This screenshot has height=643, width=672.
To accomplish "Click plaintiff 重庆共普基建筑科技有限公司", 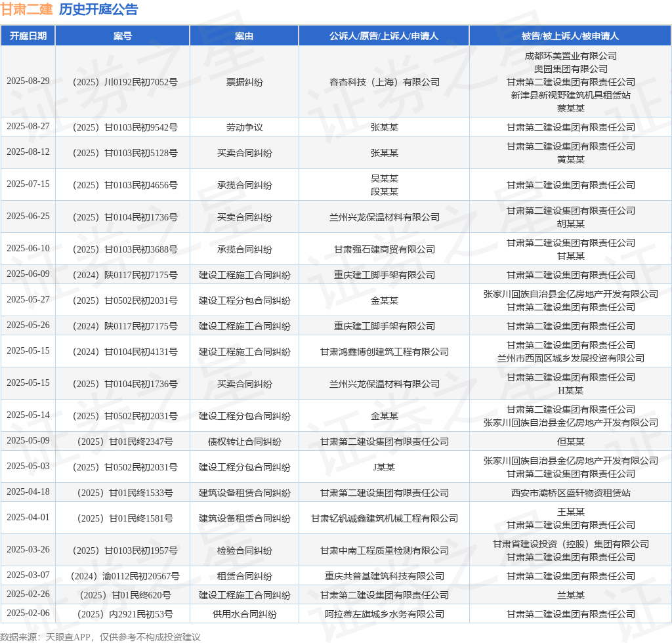I will click(x=385, y=577).
